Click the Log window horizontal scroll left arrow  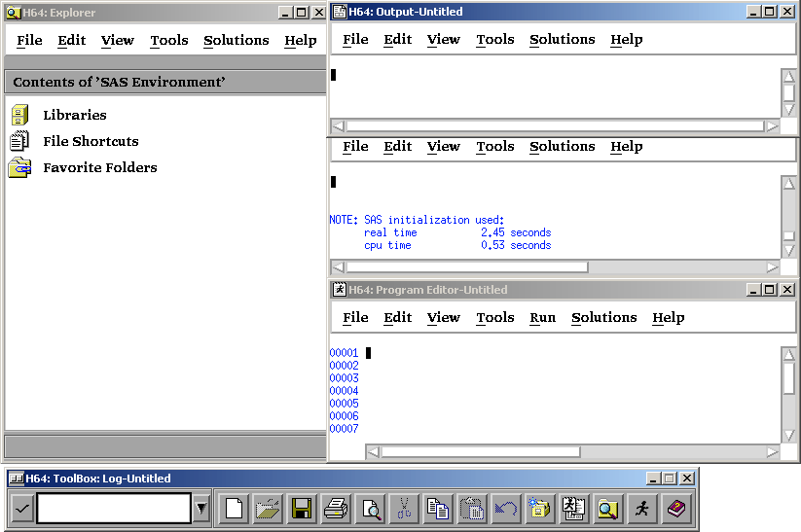point(338,267)
